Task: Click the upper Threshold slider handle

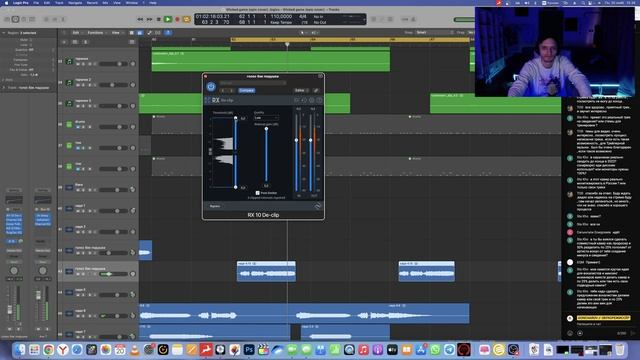Action: tap(236, 118)
